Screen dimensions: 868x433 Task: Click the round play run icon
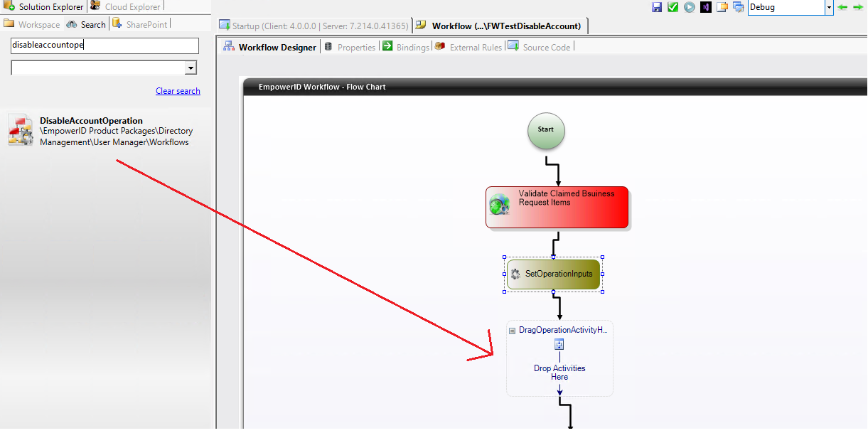pyautogui.click(x=690, y=7)
